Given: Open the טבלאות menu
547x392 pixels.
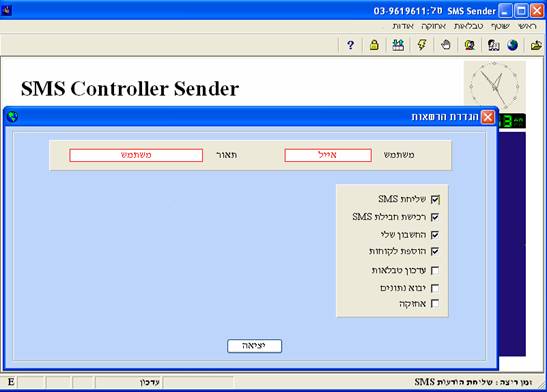Looking at the screenshot, I should tap(469, 27).
